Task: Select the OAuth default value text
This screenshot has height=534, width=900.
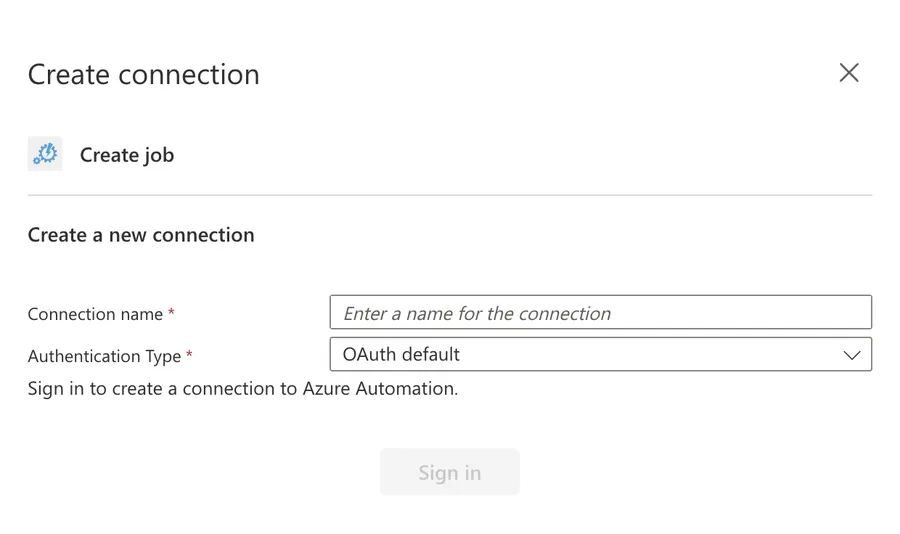Action: tap(401, 354)
